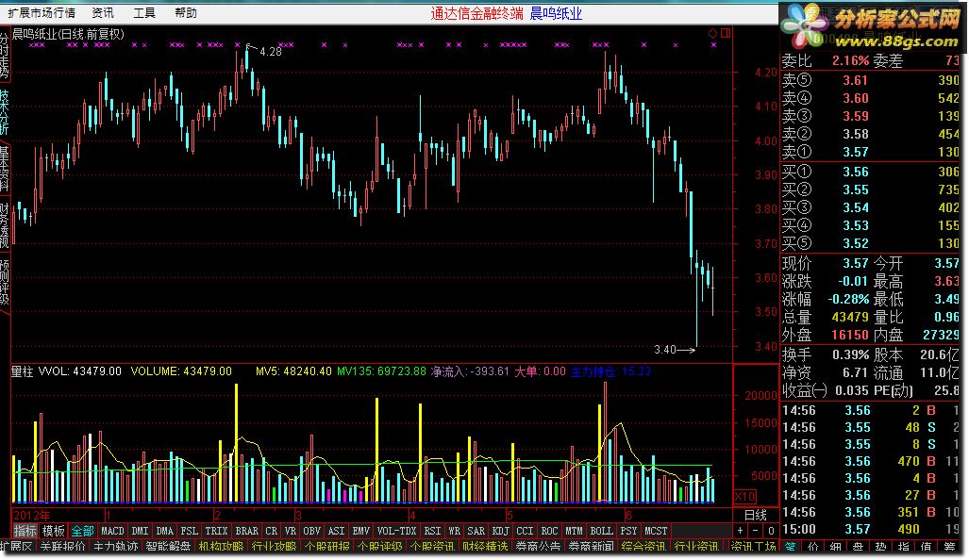
Task: Switch to the 预测评级 side tab
Action: pyautogui.click(x=5, y=282)
